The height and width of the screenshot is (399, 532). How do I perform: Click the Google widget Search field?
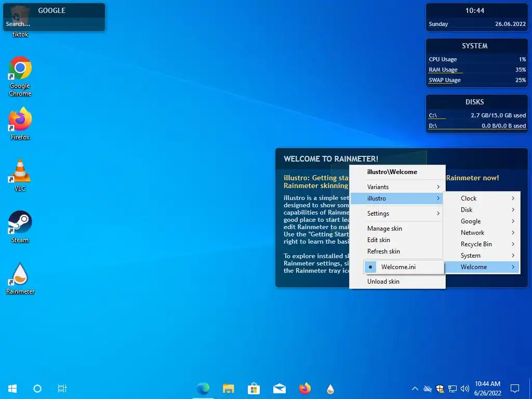coord(54,24)
